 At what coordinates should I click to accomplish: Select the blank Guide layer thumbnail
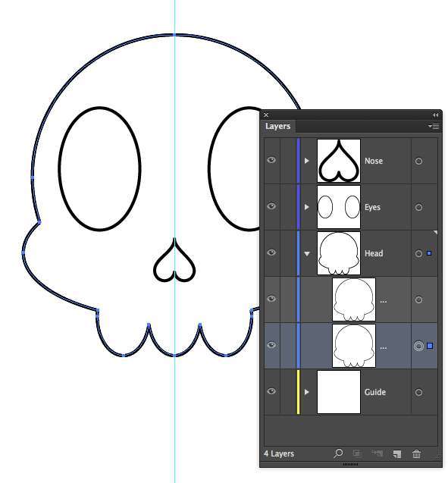(x=339, y=392)
